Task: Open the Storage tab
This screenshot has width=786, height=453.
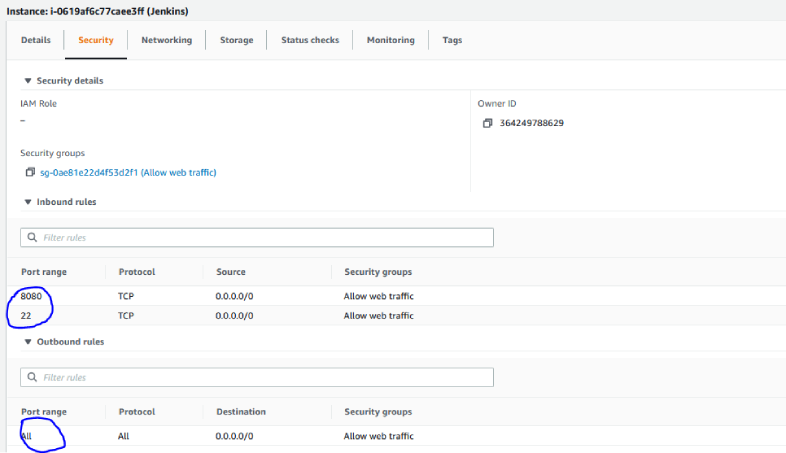Action: coord(237,40)
